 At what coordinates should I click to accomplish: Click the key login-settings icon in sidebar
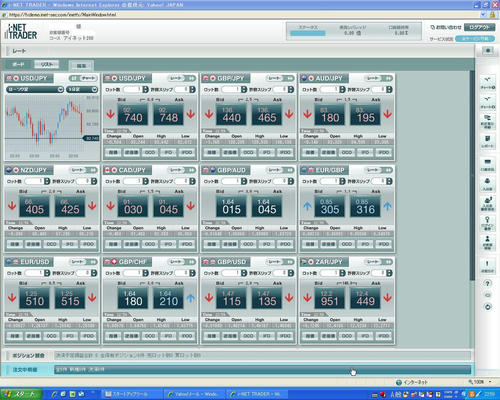[487, 222]
